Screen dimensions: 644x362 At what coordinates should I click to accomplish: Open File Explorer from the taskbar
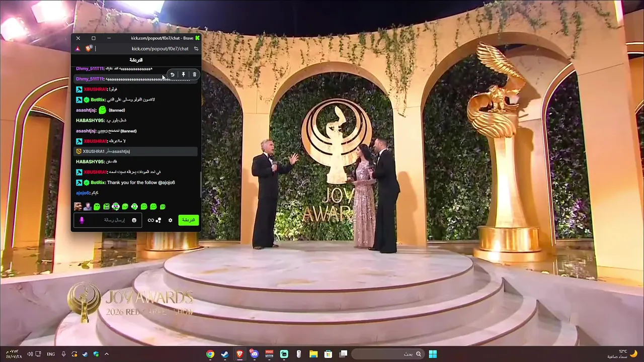(x=313, y=354)
